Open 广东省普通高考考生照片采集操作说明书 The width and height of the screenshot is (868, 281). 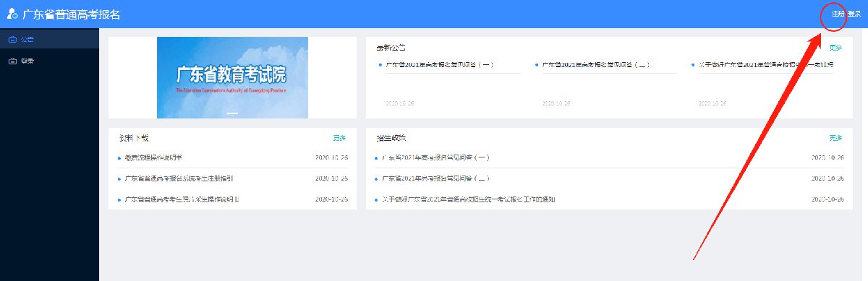point(182,199)
